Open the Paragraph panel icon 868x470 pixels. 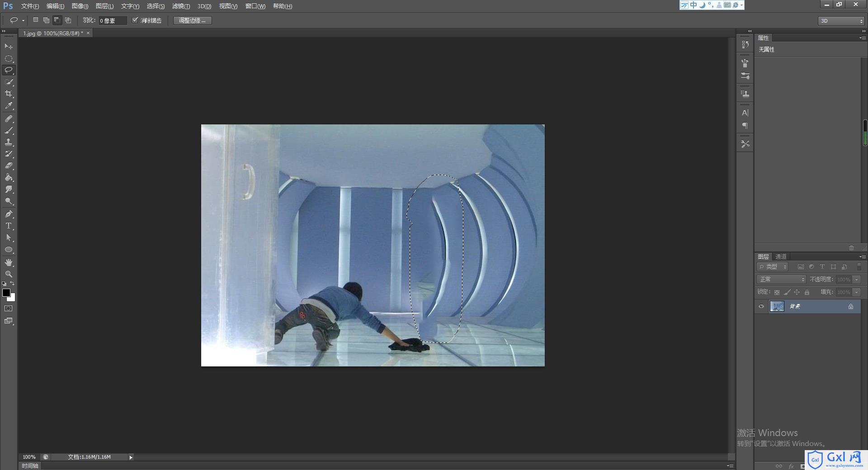point(745,126)
